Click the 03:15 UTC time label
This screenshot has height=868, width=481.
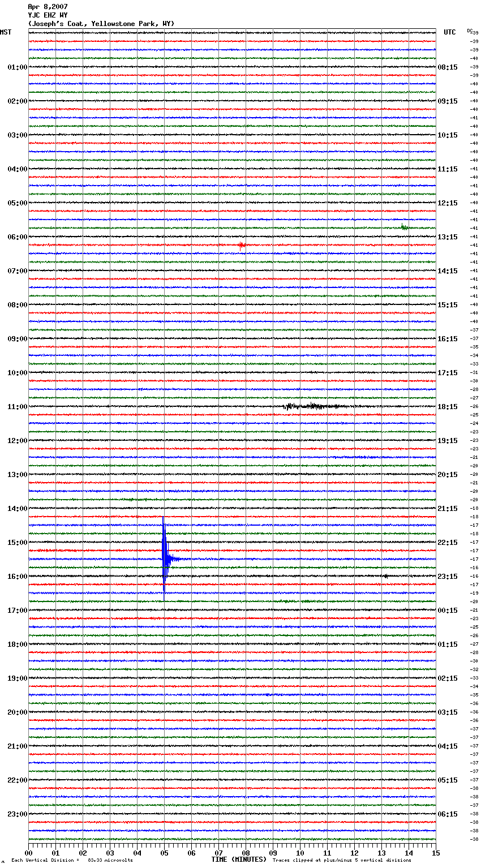point(448,712)
